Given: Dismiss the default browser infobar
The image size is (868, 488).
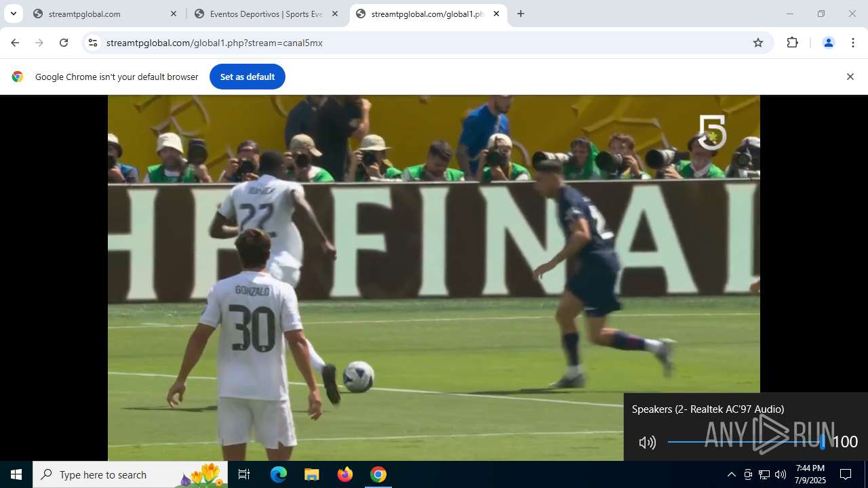Looking at the screenshot, I should [x=850, y=77].
